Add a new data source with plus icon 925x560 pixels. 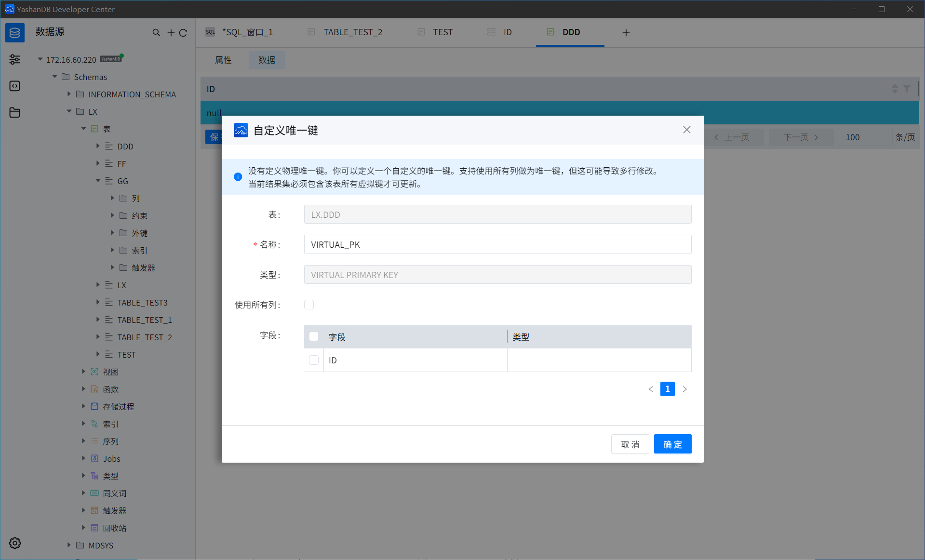(x=171, y=33)
